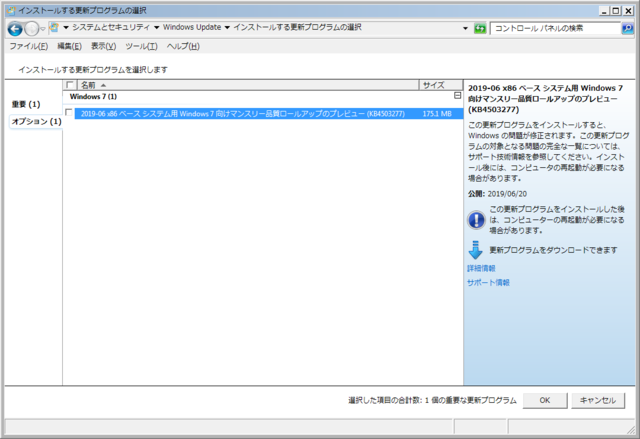Open the サポート情報 link
Viewport: 640px width, 439px height.
(x=488, y=282)
